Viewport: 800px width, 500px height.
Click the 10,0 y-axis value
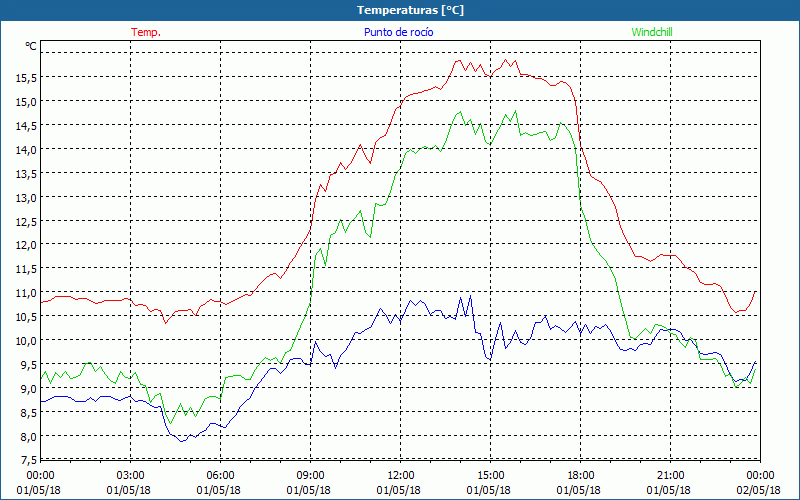(26, 341)
